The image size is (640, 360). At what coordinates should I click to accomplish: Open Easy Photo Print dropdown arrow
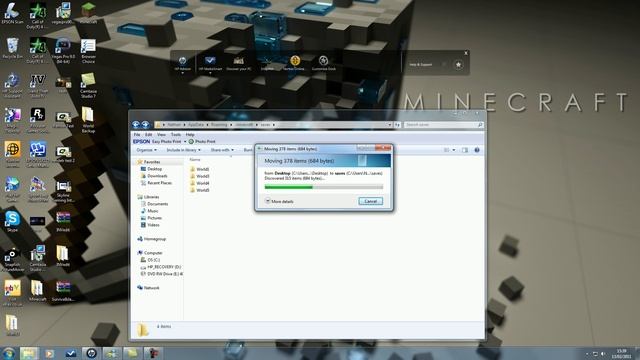click(x=185, y=142)
